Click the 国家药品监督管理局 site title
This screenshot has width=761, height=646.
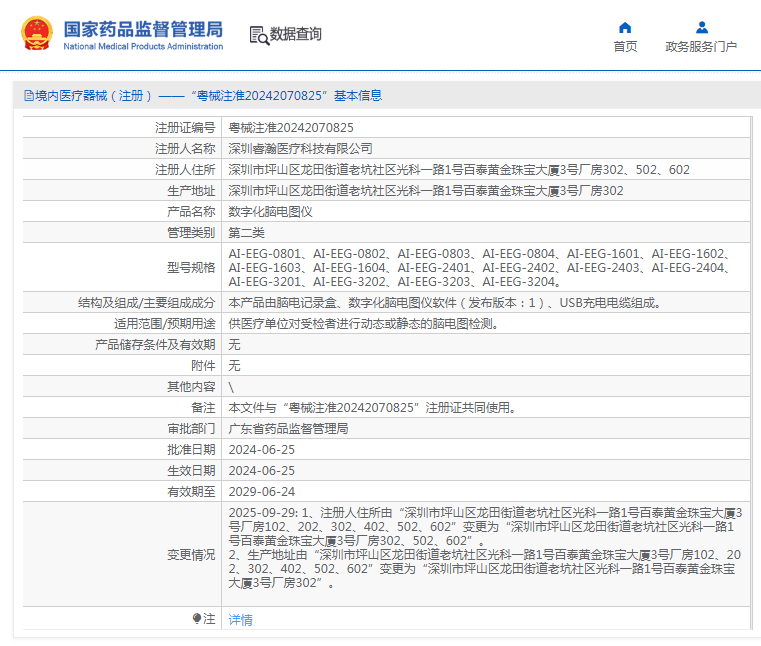(x=143, y=28)
